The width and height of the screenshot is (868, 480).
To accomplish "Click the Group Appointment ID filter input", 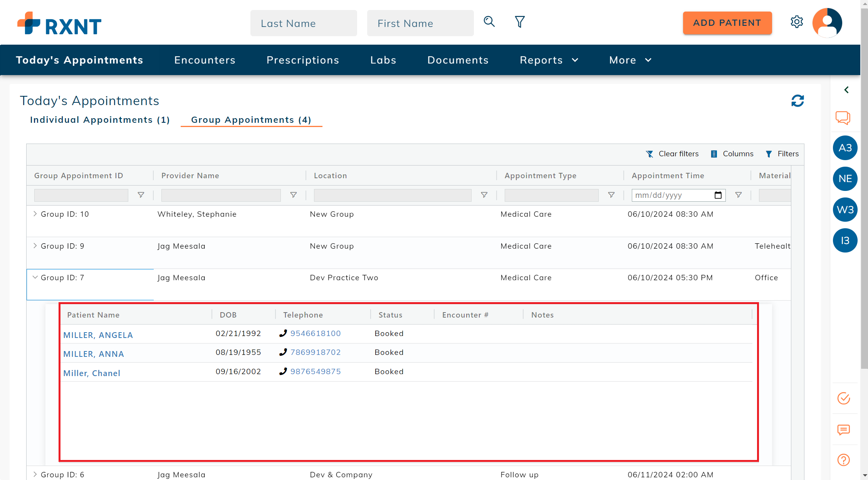I will (81, 195).
